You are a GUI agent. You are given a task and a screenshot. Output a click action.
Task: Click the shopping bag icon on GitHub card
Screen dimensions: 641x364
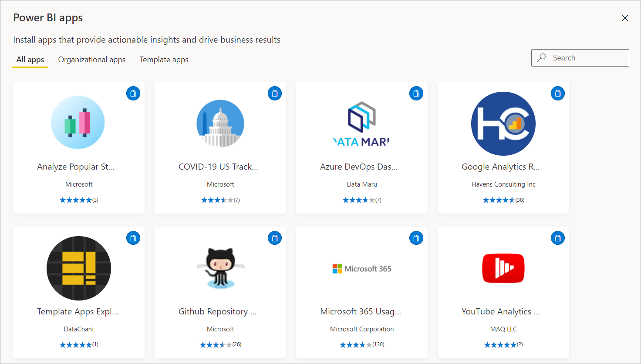[274, 238]
